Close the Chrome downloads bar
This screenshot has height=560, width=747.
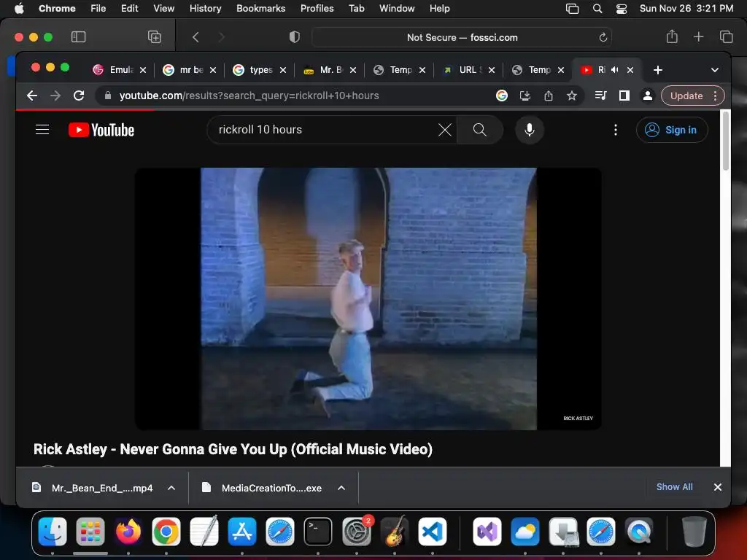point(718,487)
